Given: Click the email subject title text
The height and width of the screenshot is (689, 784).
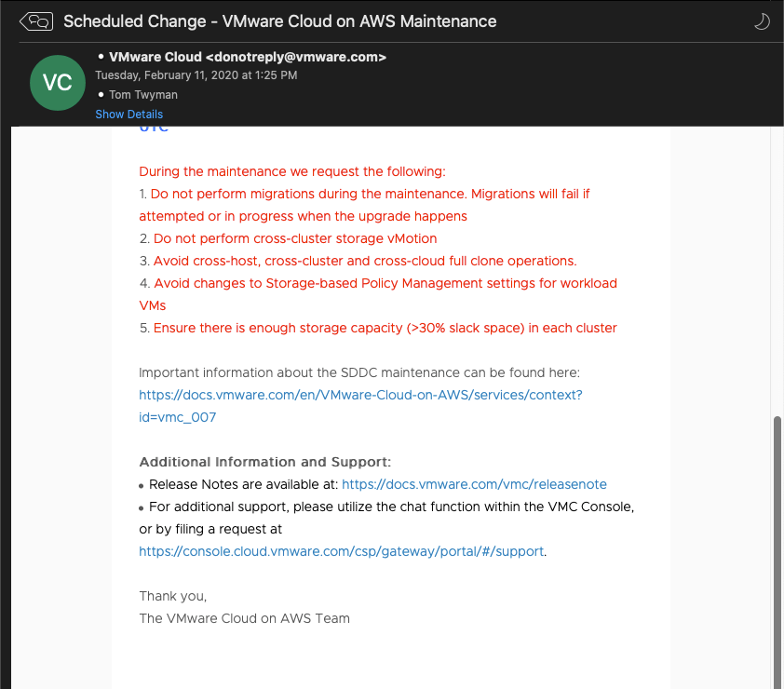Looking at the screenshot, I should (x=279, y=21).
